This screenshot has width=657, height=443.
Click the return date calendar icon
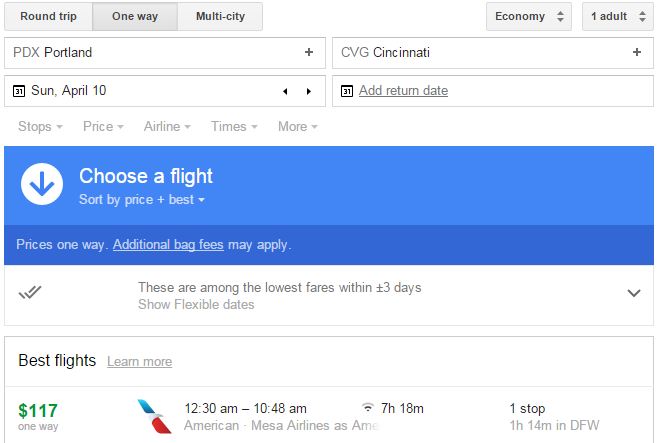346,91
